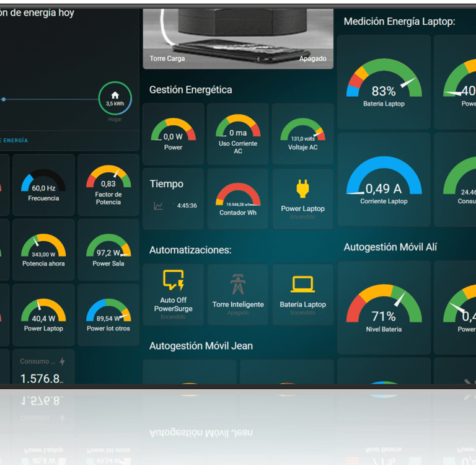Click the Gestión Energética section heading
The width and height of the screenshot is (476, 465).
[191, 90]
